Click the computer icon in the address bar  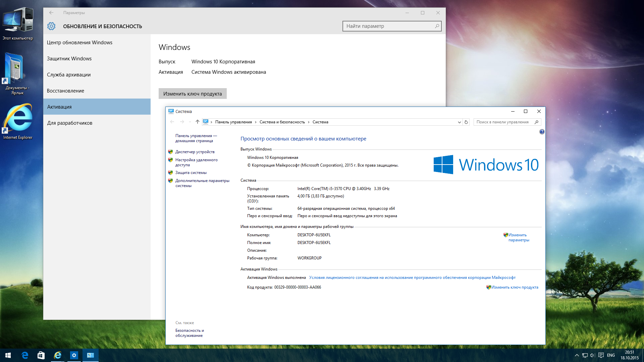click(x=206, y=122)
